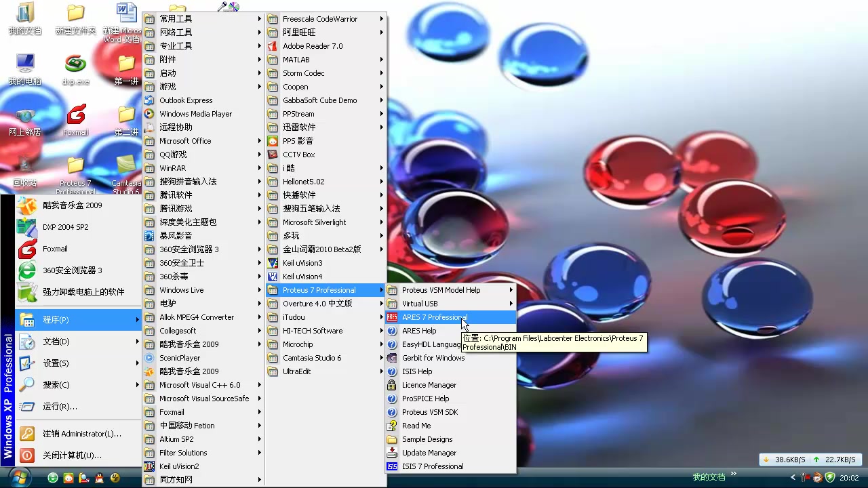Open the 金山词霸2010 Beta2版 folder
The height and width of the screenshot is (488, 868).
click(325, 249)
